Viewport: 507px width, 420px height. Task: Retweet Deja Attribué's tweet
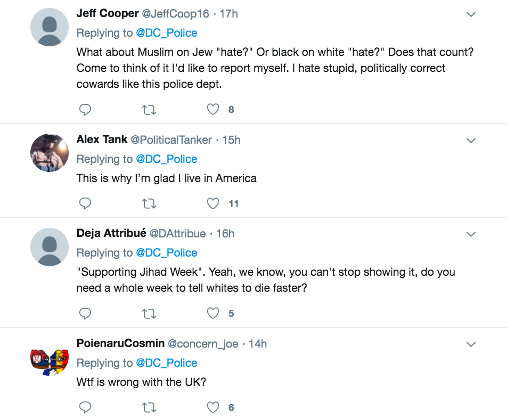coord(149,314)
